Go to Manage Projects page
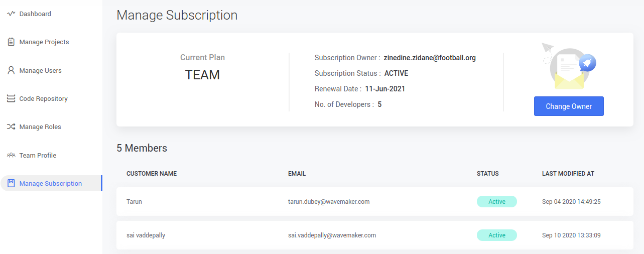 point(44,42)
